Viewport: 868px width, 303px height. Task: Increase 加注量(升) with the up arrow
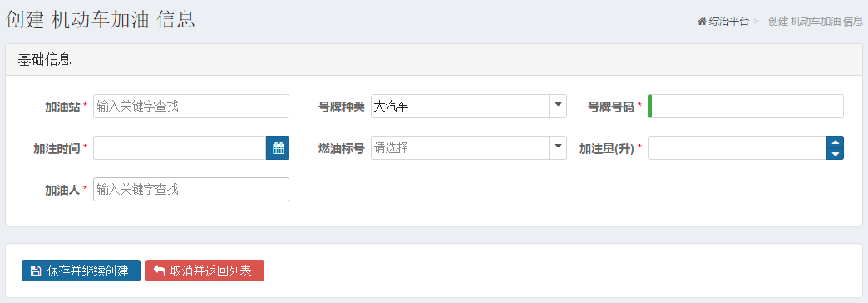835,142
